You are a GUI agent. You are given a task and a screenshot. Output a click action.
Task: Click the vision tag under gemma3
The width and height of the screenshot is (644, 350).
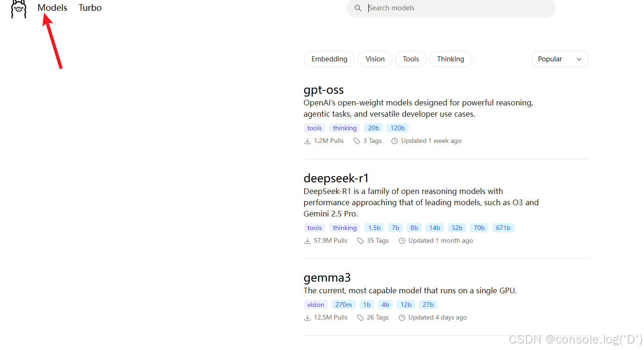pos(316,305)
